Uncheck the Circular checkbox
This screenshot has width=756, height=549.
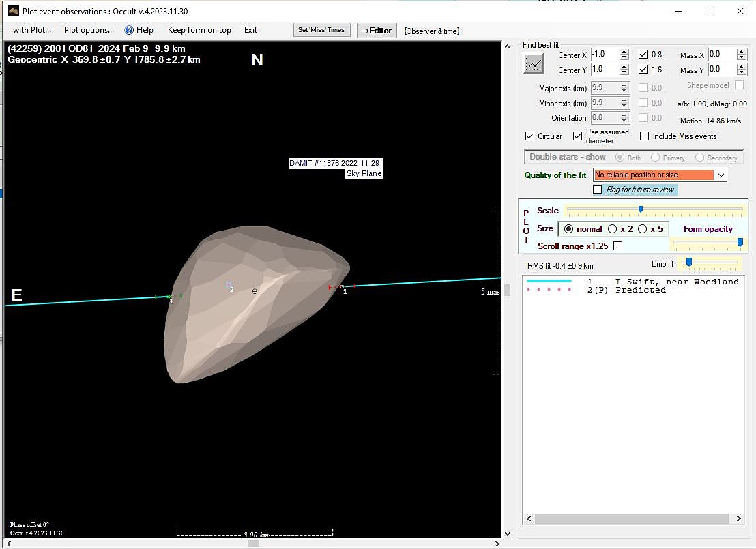pos(530,136)
